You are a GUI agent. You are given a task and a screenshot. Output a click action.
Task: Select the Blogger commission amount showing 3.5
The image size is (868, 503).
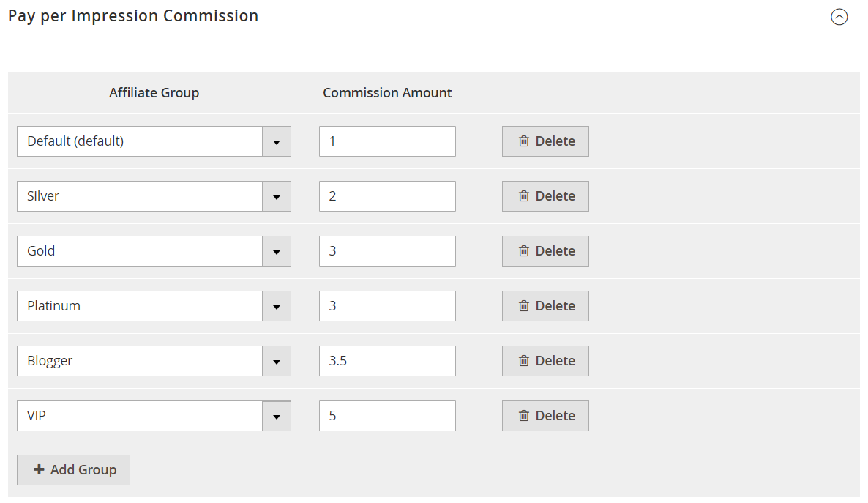(x=386, y=360)
